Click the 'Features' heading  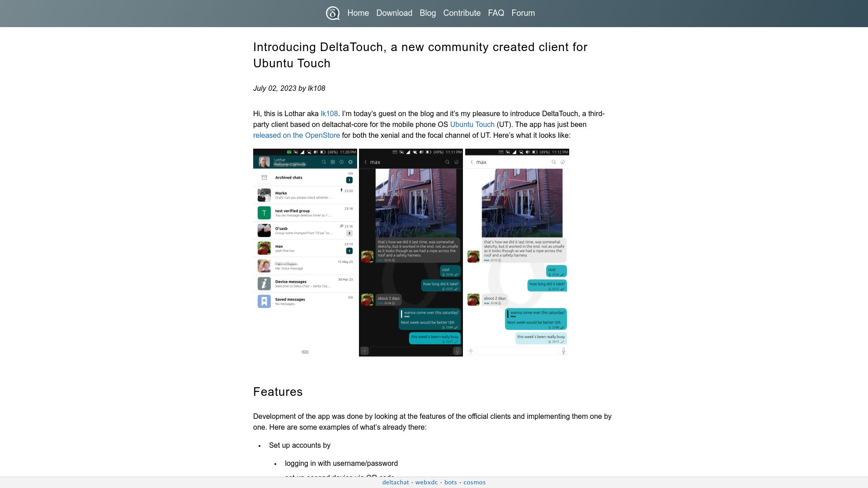(278, 392)
